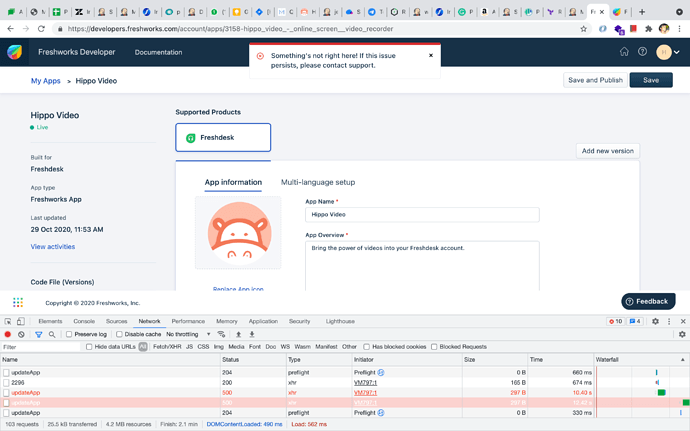Stop network recording with red record button
The width and height of the screenshot is (690, 431).
[x=7, y=335]
